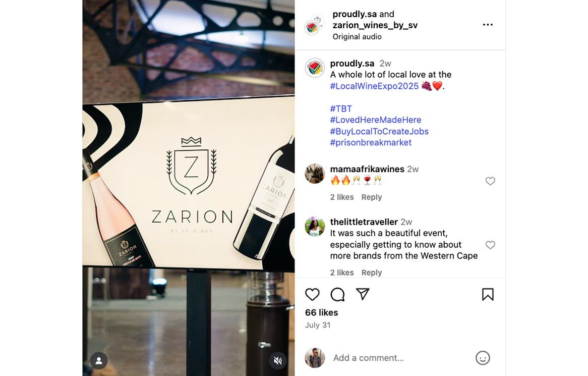Unmute the video with the speaker icon
Screen dimensions: 588x376
(x=278, y=361)
